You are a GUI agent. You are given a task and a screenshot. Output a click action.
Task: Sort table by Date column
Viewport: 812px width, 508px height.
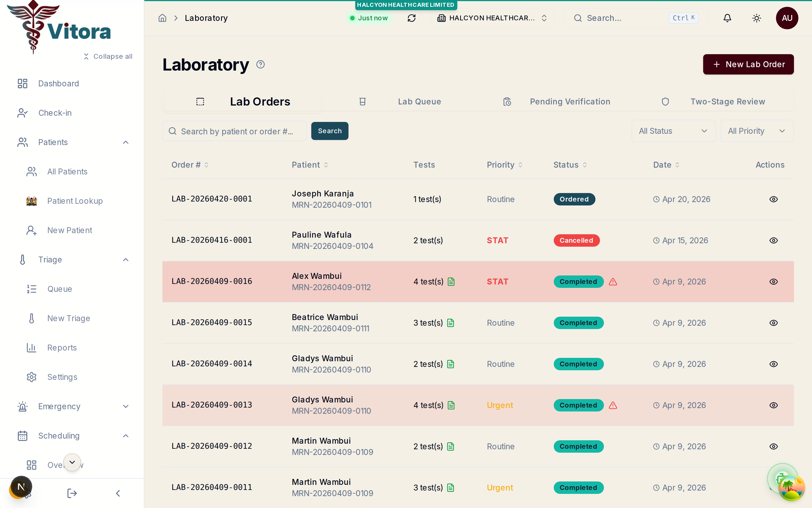[x=666, y=165]
